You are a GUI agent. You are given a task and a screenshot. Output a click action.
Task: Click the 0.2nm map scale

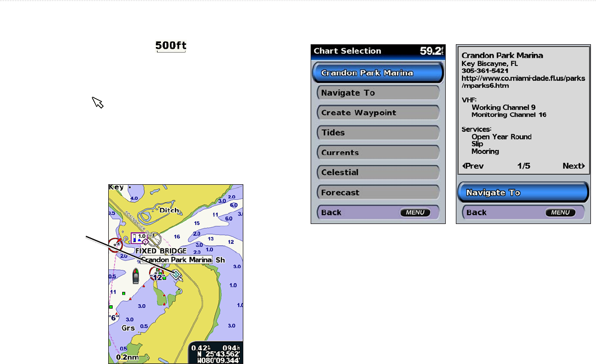coord(127,357)
